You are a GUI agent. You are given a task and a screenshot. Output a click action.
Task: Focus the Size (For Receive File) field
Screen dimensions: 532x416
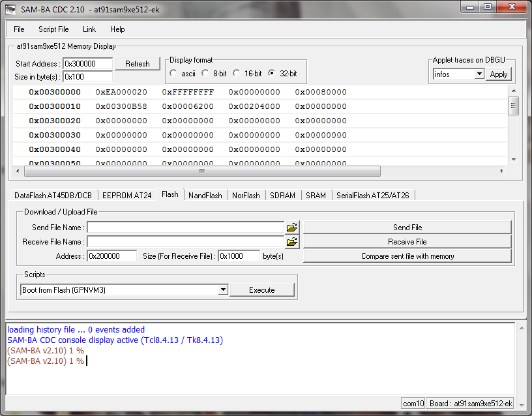(239, 256)
